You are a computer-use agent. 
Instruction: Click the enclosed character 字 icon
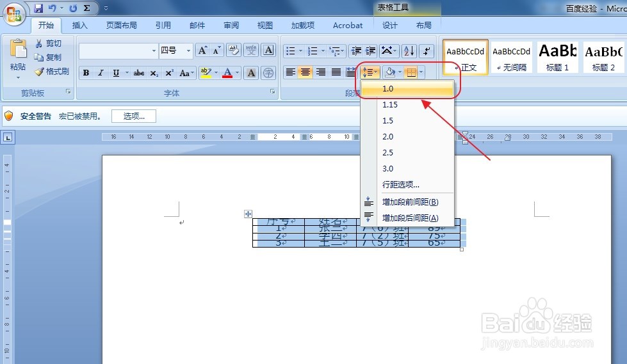coord(269,73)
